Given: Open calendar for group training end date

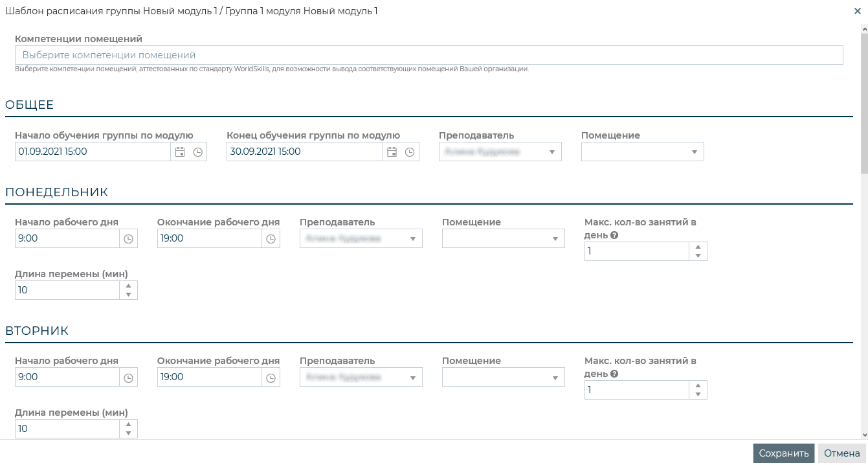Looking at the screenshot, I should click(392, 152).
